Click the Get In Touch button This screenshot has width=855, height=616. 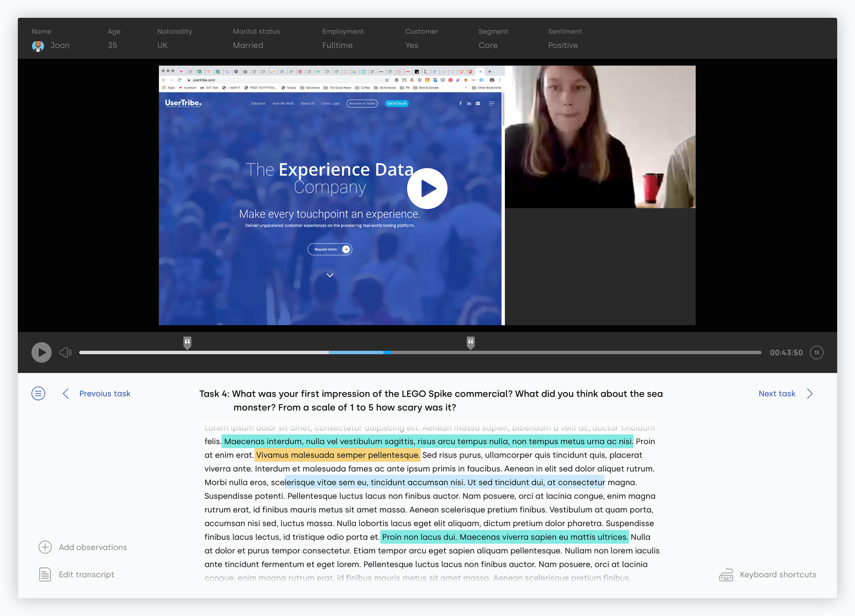(396, 103)
